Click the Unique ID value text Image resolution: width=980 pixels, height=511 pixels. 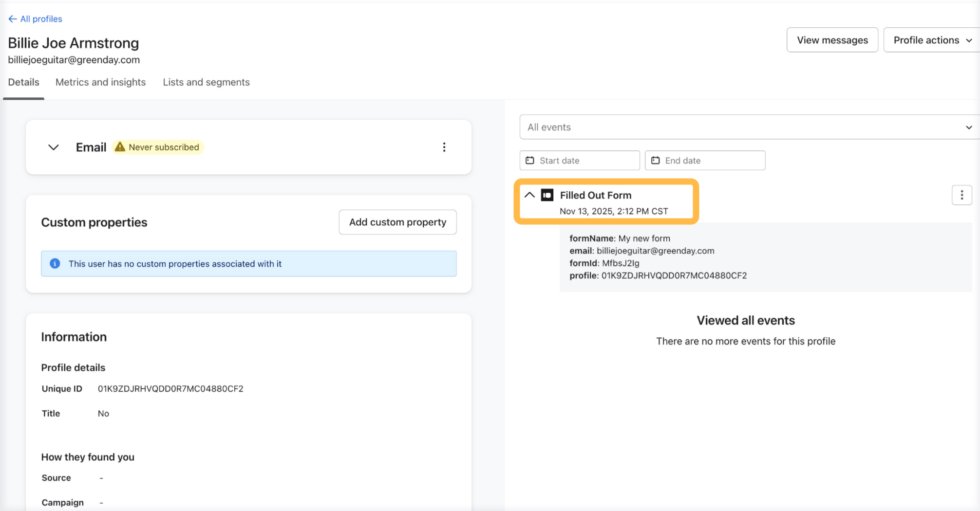170,388
